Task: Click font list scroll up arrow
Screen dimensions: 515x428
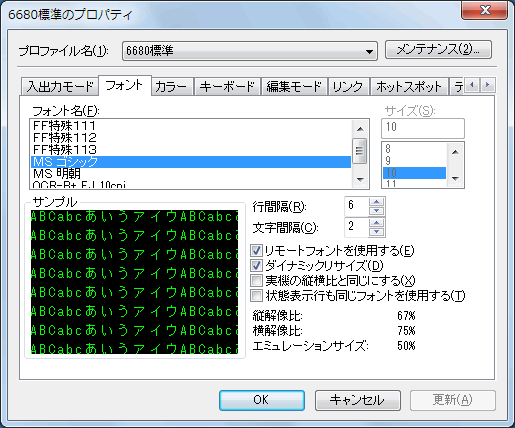Action: click(360, 129)
